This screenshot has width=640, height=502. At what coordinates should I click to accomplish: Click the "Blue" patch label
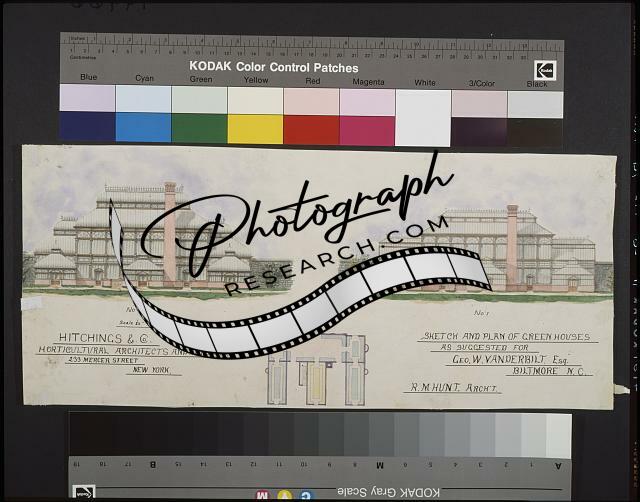pyautogui.click(x=89, y=77)
